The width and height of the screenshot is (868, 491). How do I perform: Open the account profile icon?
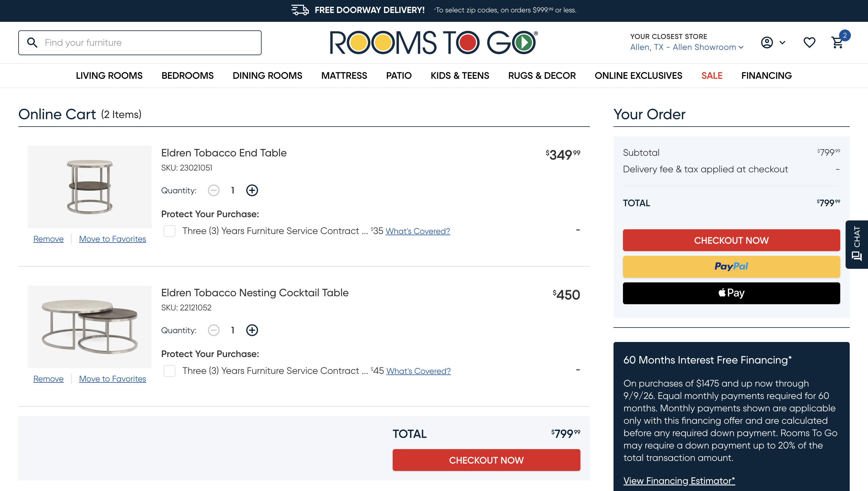(767, 42)
